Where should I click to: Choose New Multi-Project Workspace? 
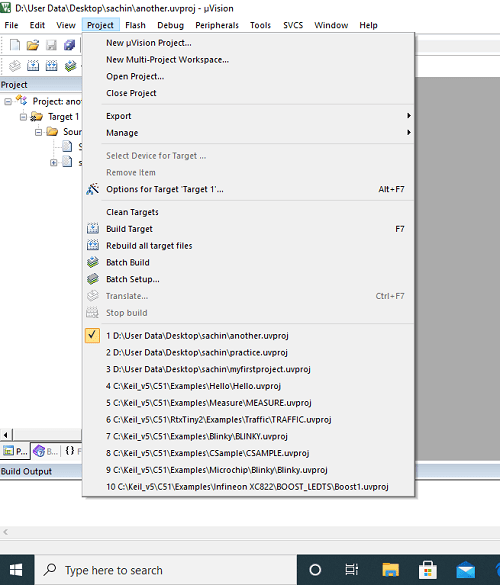point(248,59)
